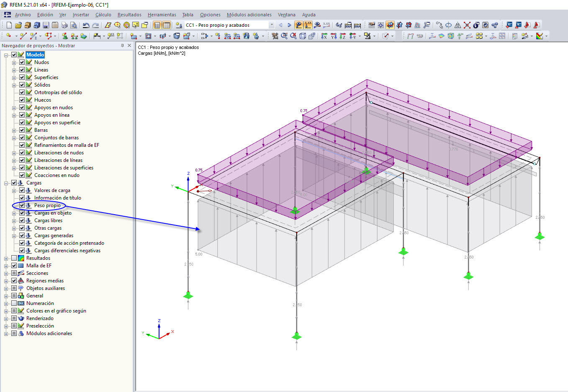
Task: Toggle show load values icon
Action: [308, 25]
